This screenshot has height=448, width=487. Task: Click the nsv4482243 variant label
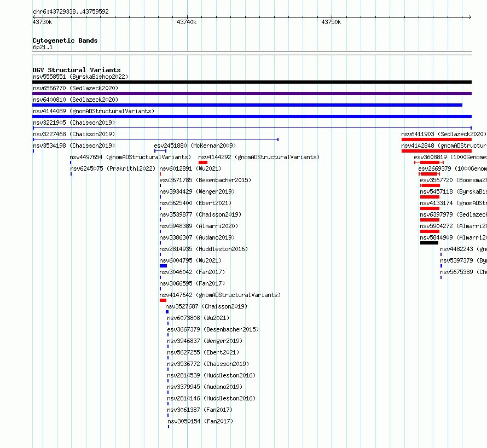pos(463,249)
